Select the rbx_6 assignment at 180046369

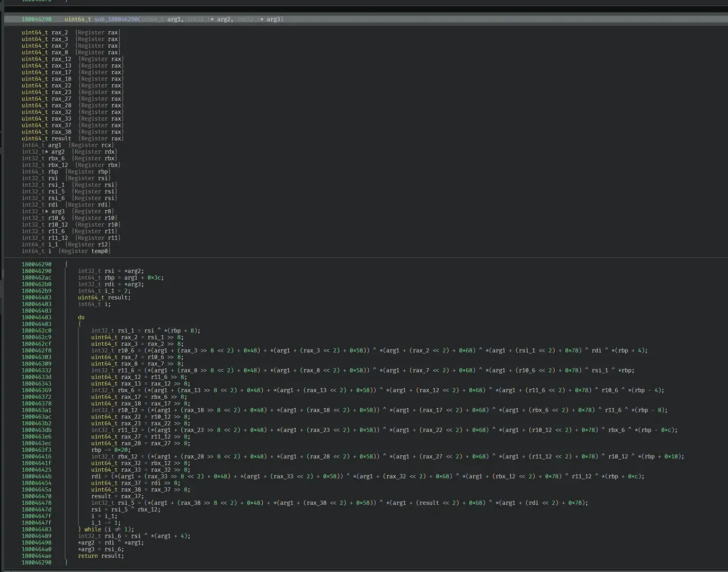(x=378, y=390)
